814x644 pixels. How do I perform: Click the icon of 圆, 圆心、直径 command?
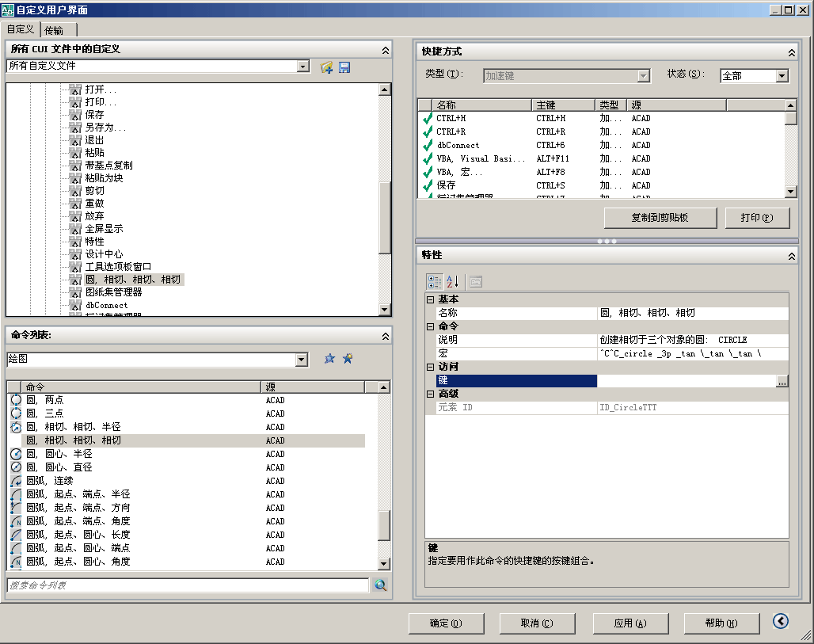pos(16,467)
